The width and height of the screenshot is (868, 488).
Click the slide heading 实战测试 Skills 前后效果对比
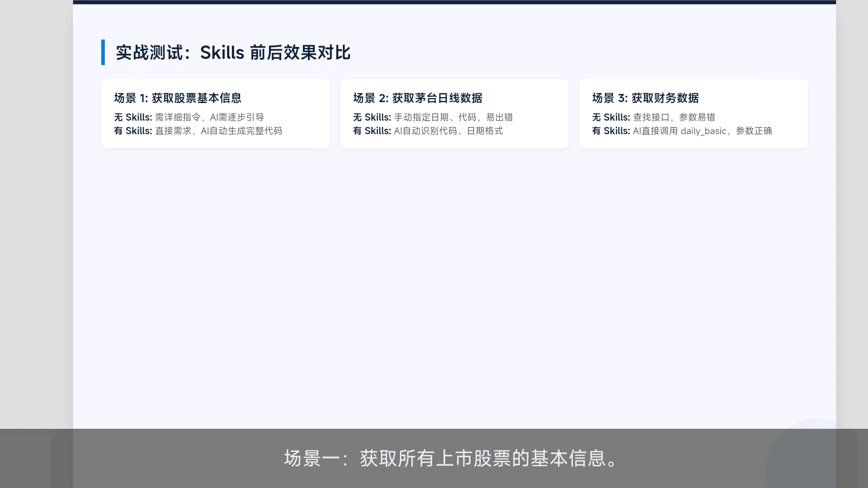point(233,53)
